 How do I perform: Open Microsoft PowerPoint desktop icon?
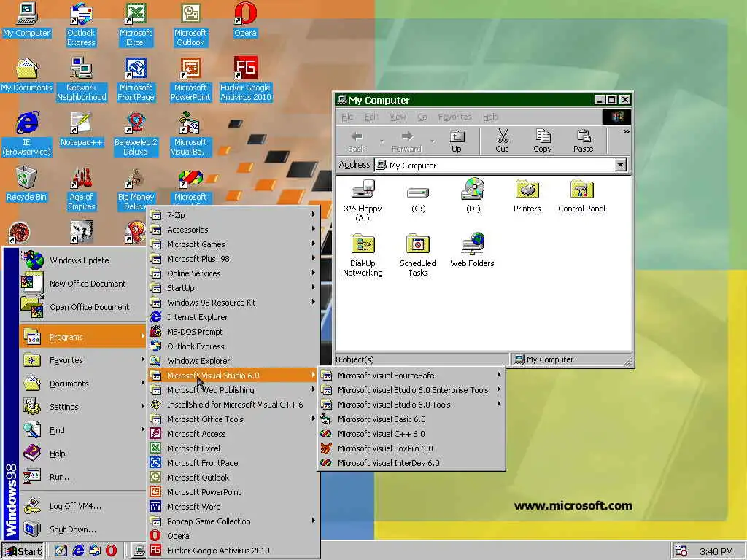(190, 79)
